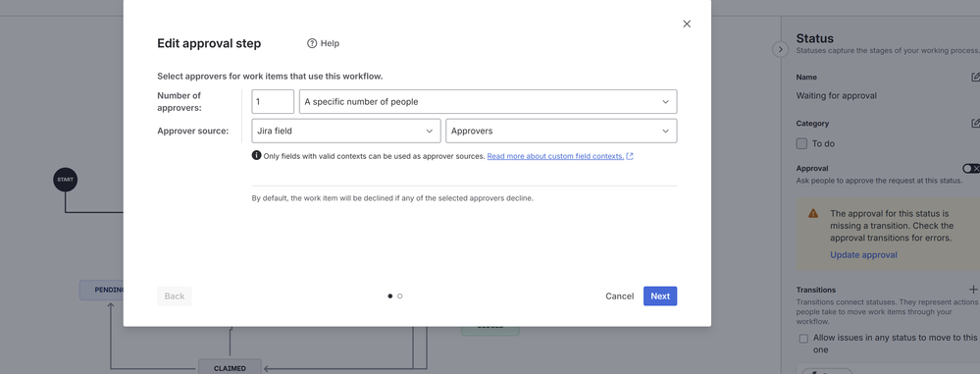Collapse the Status side panel arrow

(x=780, y=49)
